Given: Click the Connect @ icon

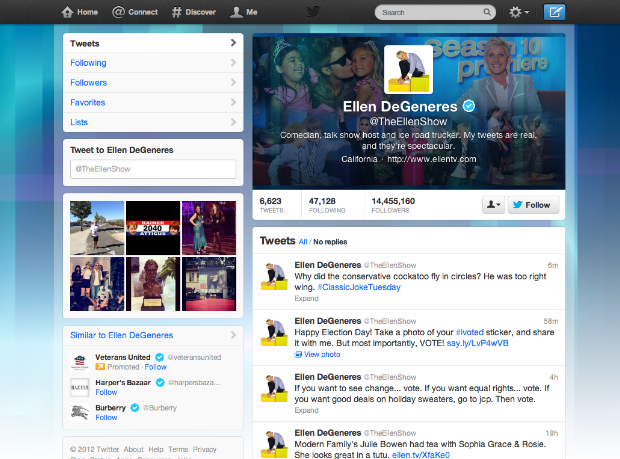Looking at the screenshot, I should pos(118,12).
